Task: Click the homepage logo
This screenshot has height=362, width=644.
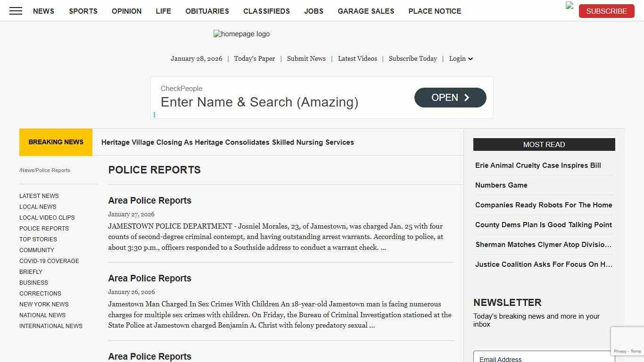Action: tap(241, 33)
